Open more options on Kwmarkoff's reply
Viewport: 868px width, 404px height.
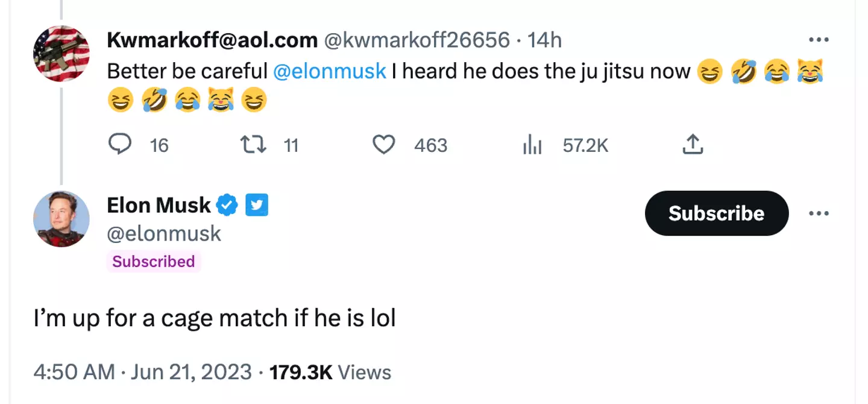tap(819, 40)
